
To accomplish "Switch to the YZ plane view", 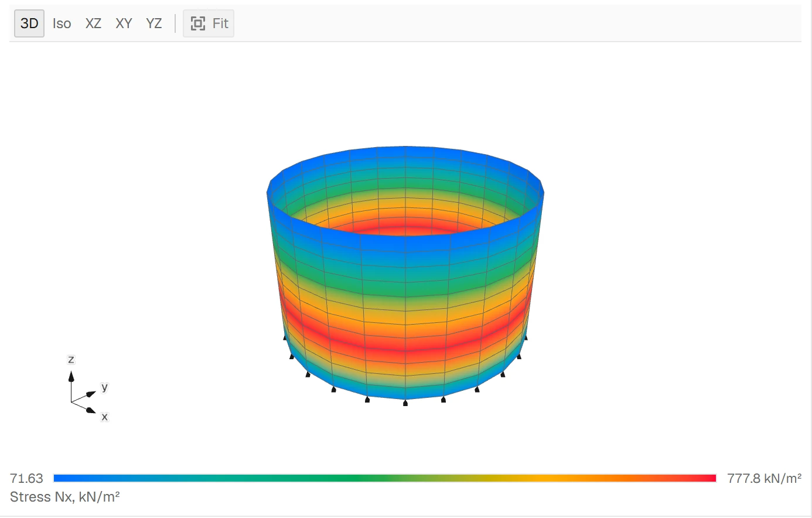I will click(154, 23).
